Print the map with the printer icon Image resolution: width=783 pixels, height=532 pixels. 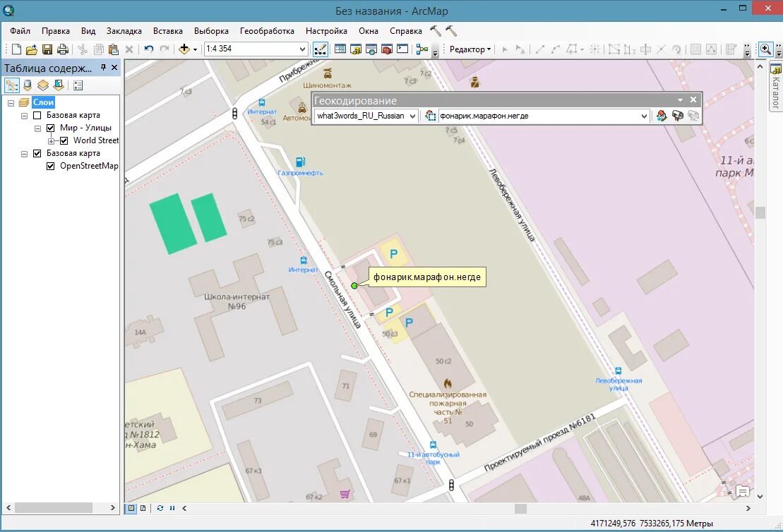pyautogui.click(x=62, y=49)
